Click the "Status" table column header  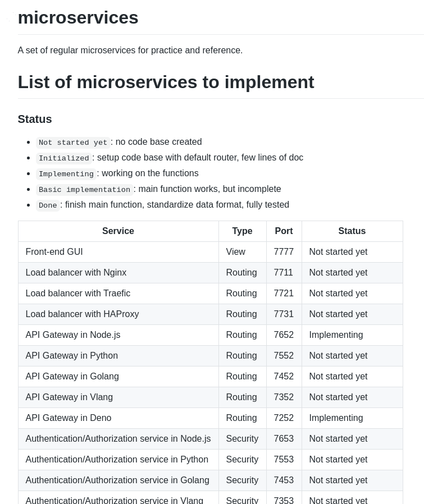point(352,231)
